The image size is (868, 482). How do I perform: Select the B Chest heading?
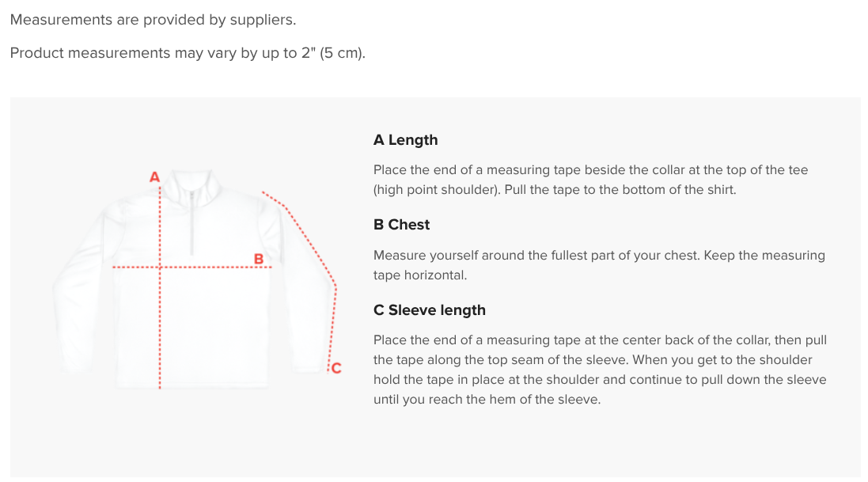pos(401,225)
